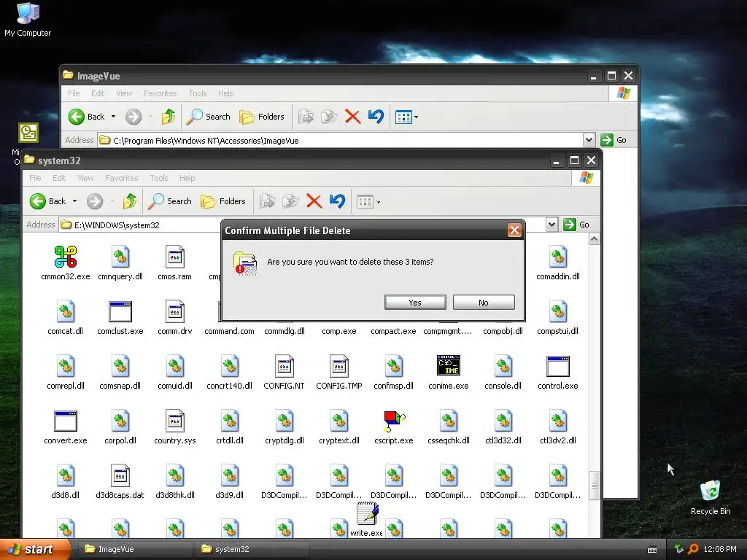The width and height of the screenshot is (747, 560).
Task: Select d3d8caps.dat file icon
Action: 120,475
